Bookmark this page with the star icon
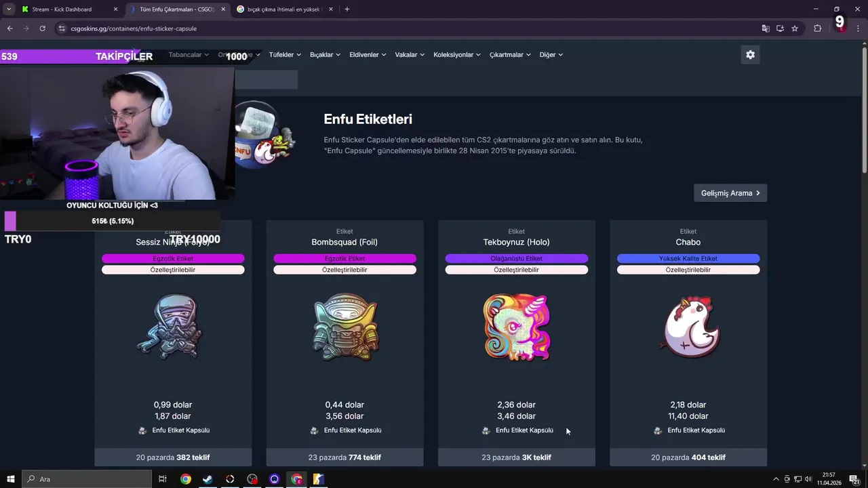The height and width of the screenshot is (488, 868). tap(795, 28)
